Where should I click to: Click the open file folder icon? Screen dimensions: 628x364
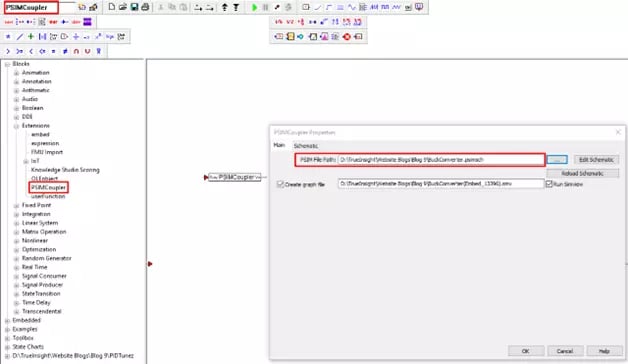[123, 7]
